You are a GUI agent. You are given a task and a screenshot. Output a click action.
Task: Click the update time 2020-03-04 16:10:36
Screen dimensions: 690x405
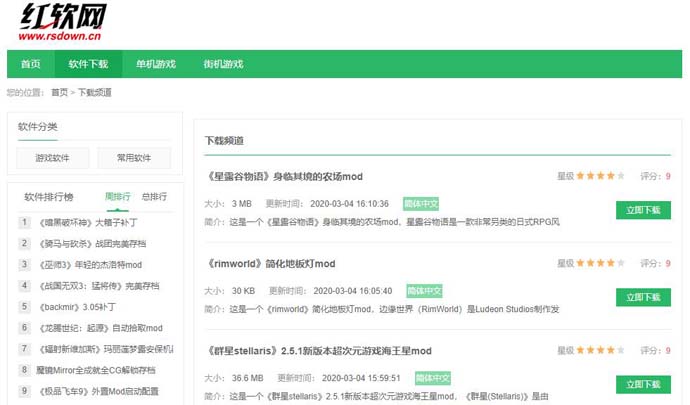tap(349, 204)
